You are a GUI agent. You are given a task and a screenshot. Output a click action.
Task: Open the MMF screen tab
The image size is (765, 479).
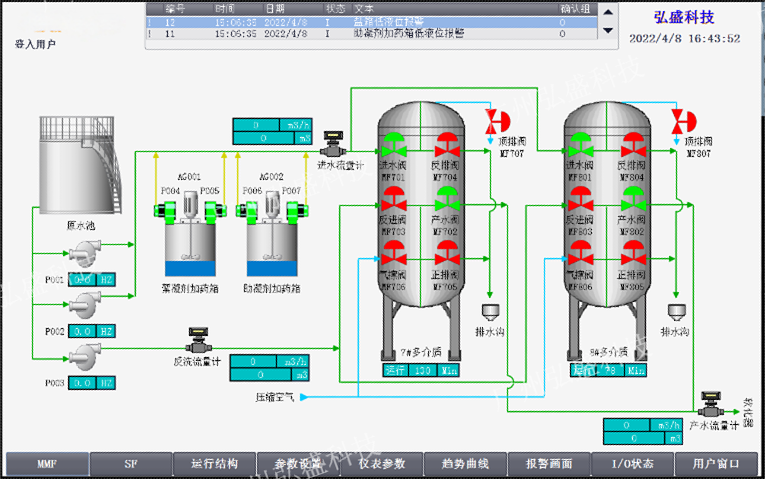(47, 464)
